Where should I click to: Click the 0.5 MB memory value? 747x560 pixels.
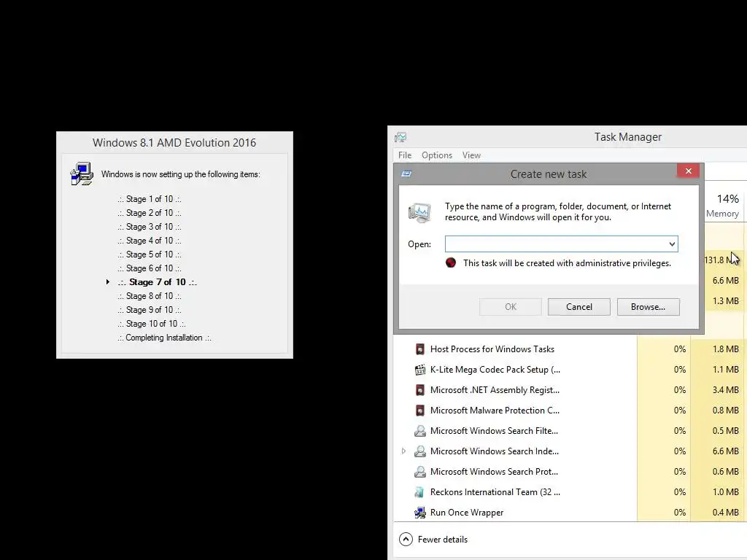click(725, 431)
